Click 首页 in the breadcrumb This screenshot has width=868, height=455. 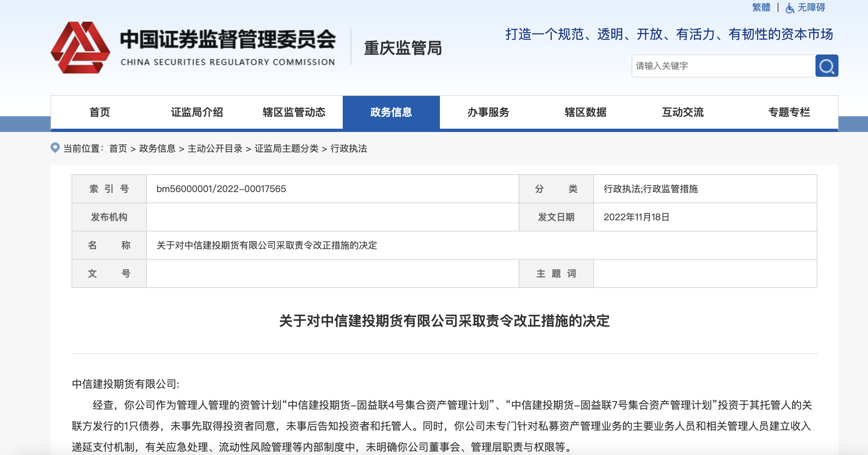click(118, 148)
